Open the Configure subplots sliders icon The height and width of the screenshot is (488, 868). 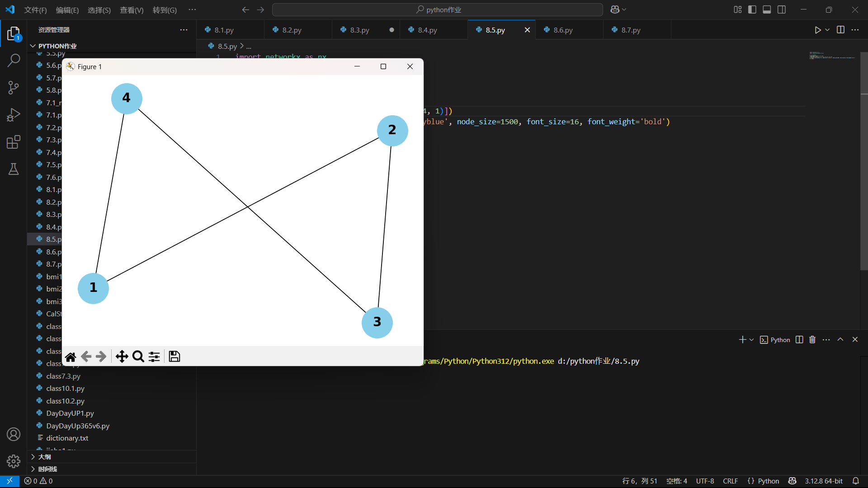click(x=154, y=357)
